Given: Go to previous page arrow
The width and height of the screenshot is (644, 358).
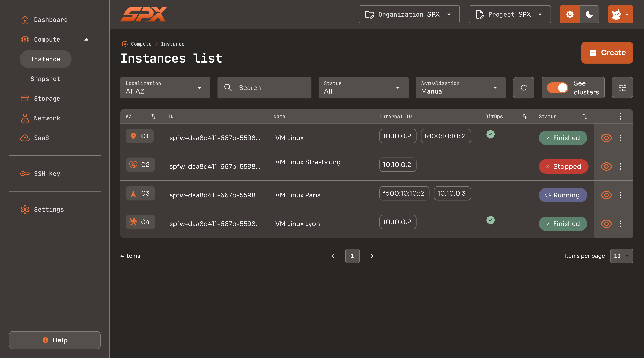Looking at the screenshot, I should click(333, 256).
